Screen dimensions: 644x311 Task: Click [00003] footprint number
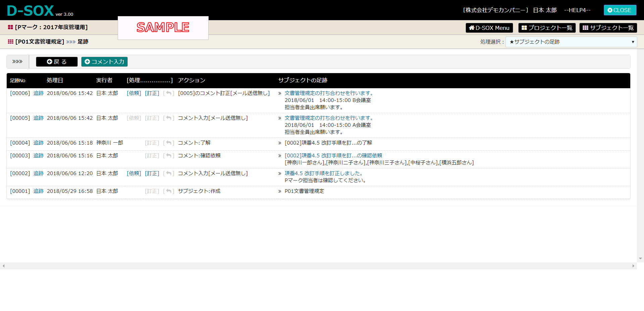[20, 156]
